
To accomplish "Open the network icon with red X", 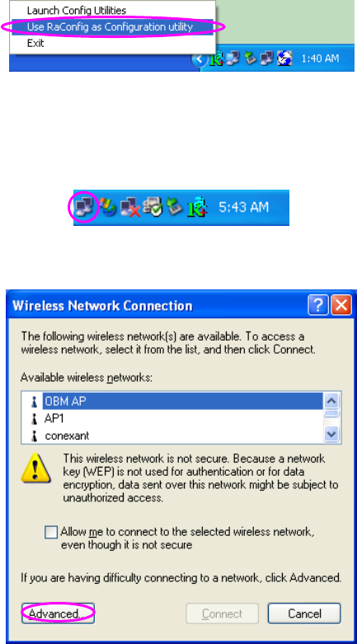I will coord(130,208).
